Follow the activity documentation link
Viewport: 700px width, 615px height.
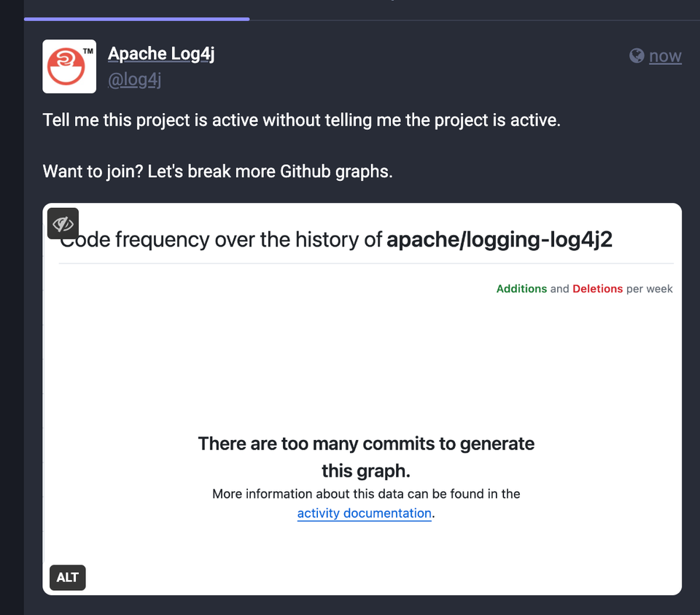pos(365,513)
